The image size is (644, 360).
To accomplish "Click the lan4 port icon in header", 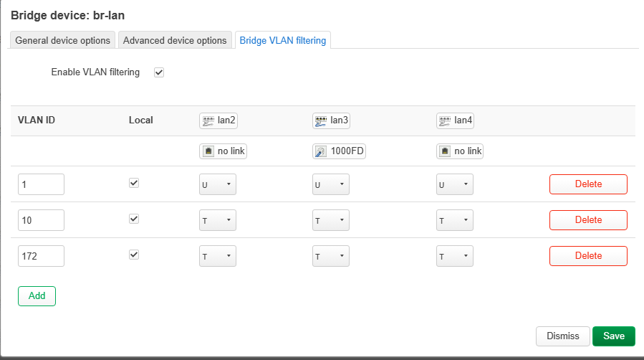I will click(445, 120).
